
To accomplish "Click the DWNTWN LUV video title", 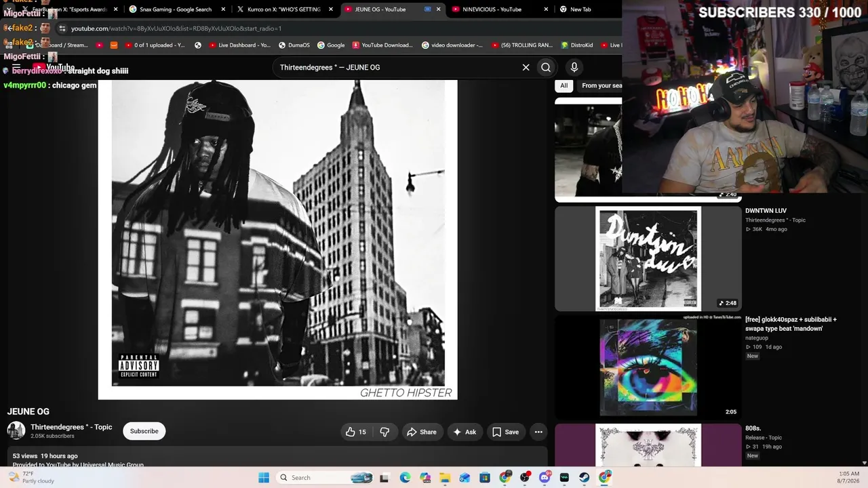I will click(x=766, y=211).
